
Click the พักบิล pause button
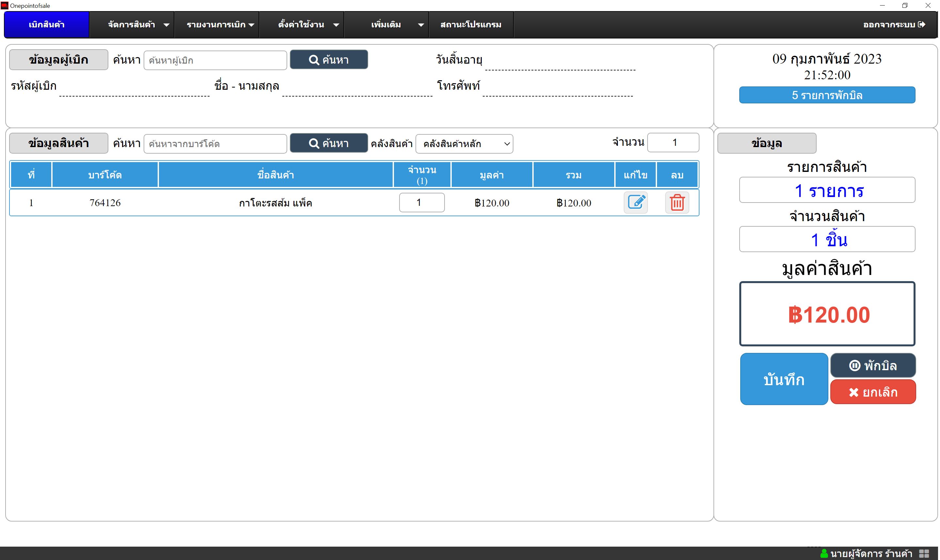tap(873, 366)
